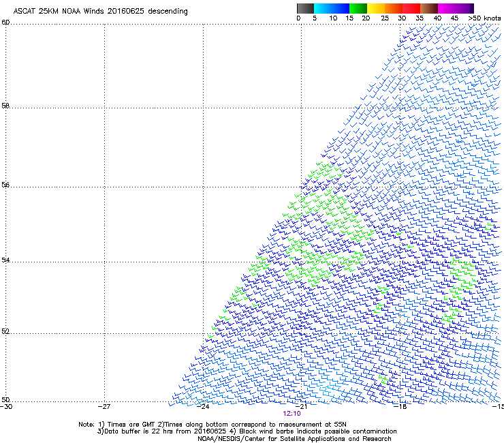Click the 'NOAA/NESDIS/Center for Satellite Applications and Research' credit

(294, 439)
